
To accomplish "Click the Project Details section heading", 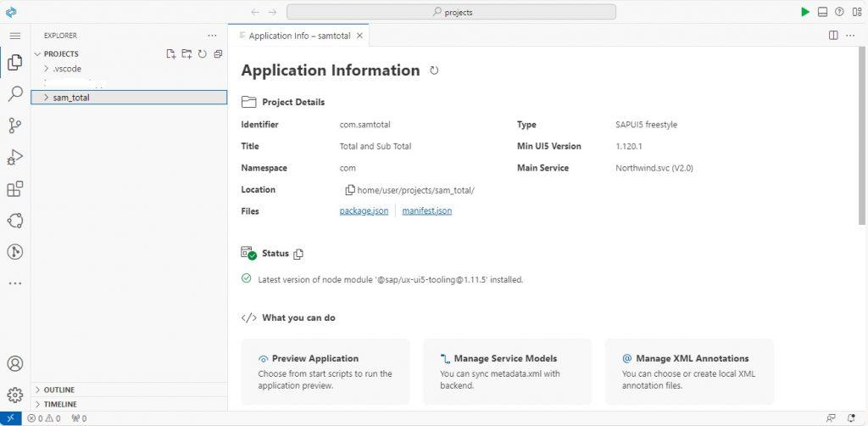I will pyautogui.click(x=293, y=102).
